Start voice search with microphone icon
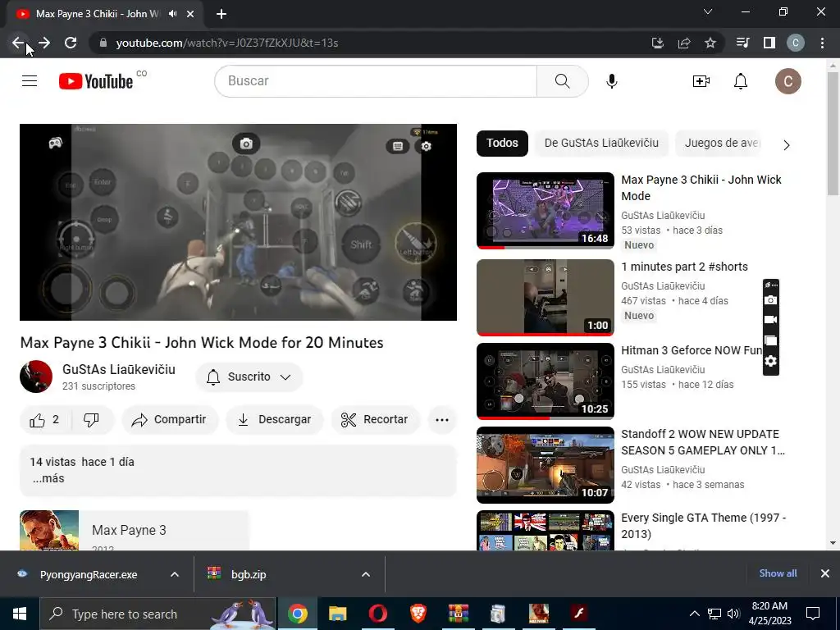 tap(612, 81)
